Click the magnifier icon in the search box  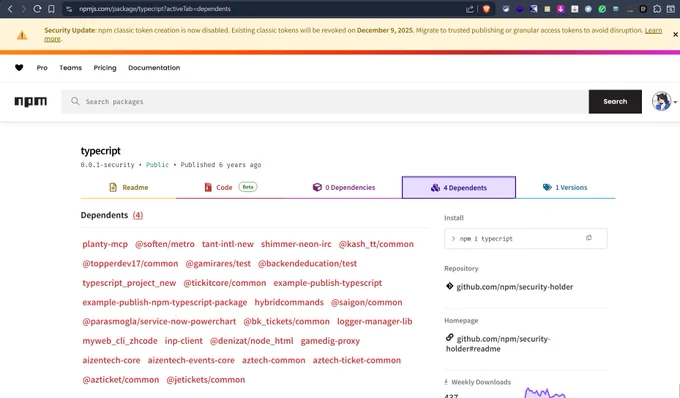[75, 101]
